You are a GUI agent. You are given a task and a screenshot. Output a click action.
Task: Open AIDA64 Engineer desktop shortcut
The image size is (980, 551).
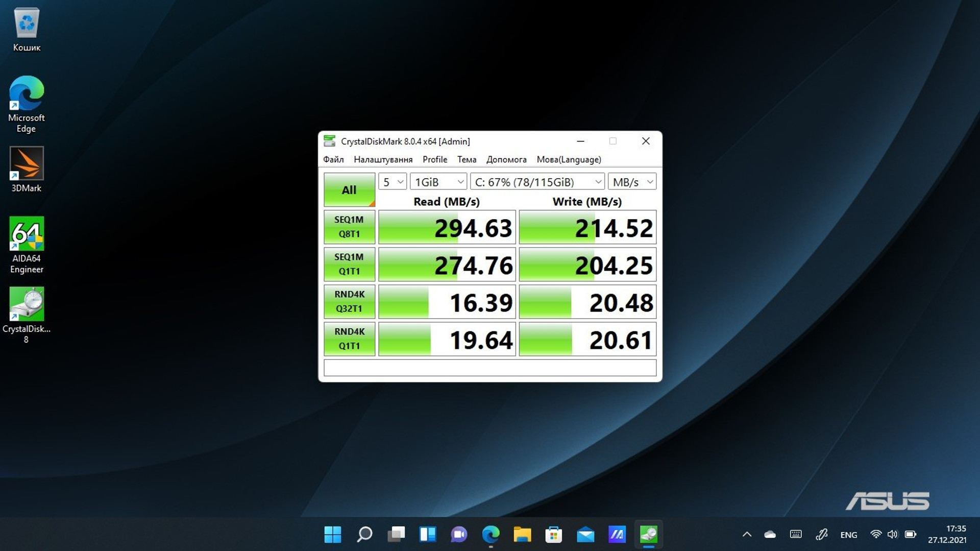[27, 245]
